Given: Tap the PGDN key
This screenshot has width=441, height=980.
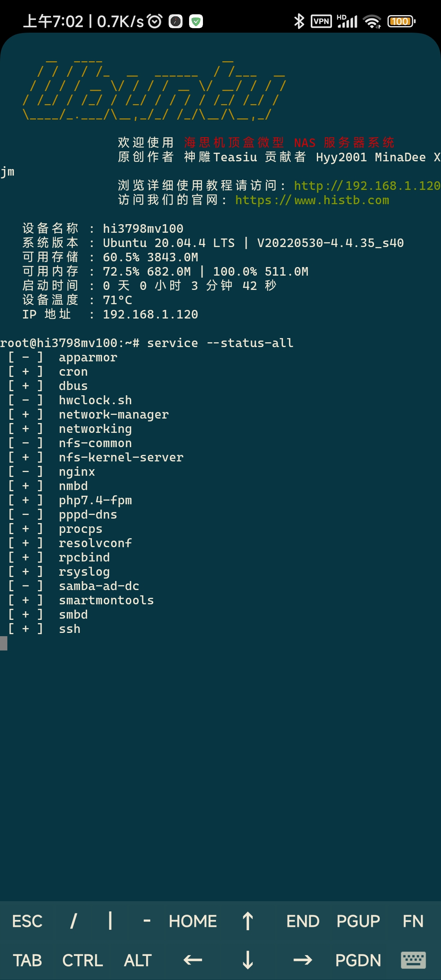Looking at the screenshot, I should 358,960.
